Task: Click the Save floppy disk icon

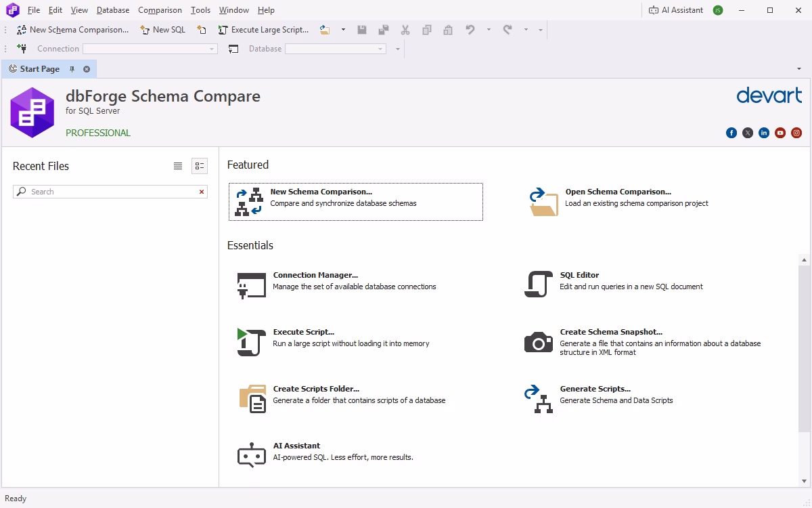Action: click(x=362, y=30)
